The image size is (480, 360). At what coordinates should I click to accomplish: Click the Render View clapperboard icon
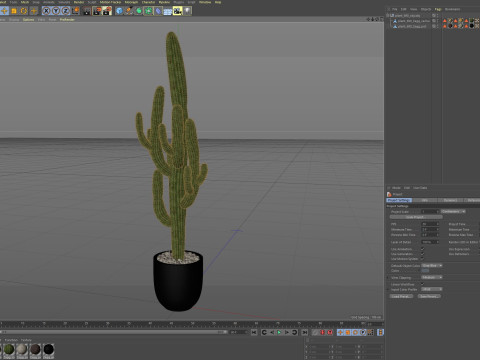(87, 11)
